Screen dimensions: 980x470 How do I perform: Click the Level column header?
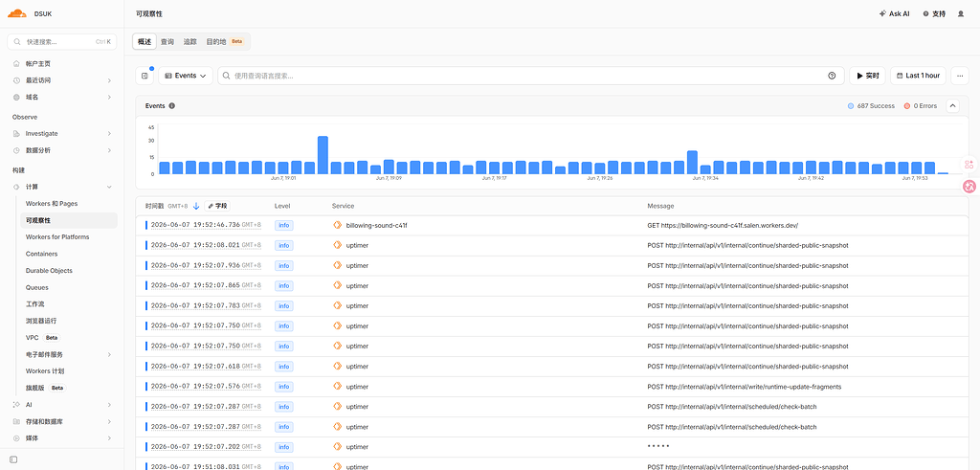[282, 206]
